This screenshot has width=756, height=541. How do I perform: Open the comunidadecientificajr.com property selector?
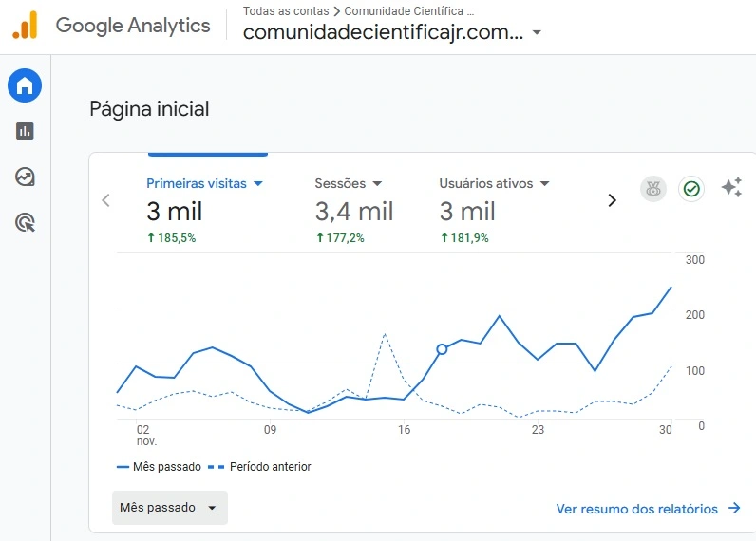[392, 32]
